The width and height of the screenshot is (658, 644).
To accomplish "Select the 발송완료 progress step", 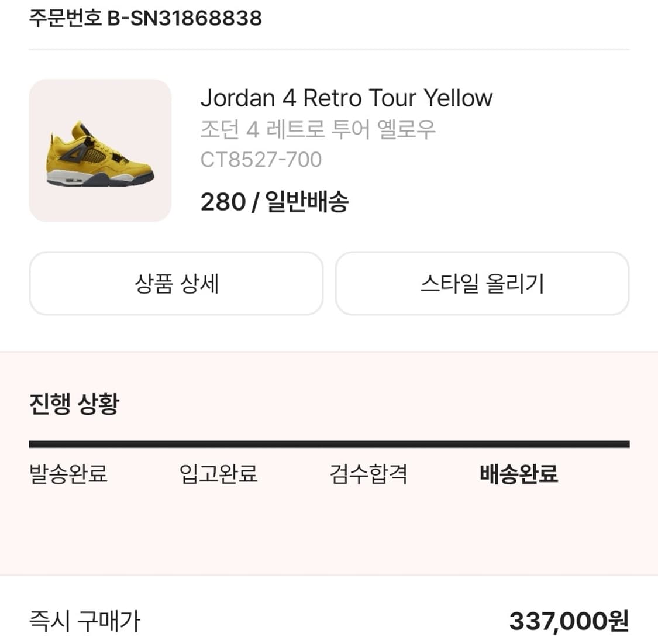I will 68,474.
